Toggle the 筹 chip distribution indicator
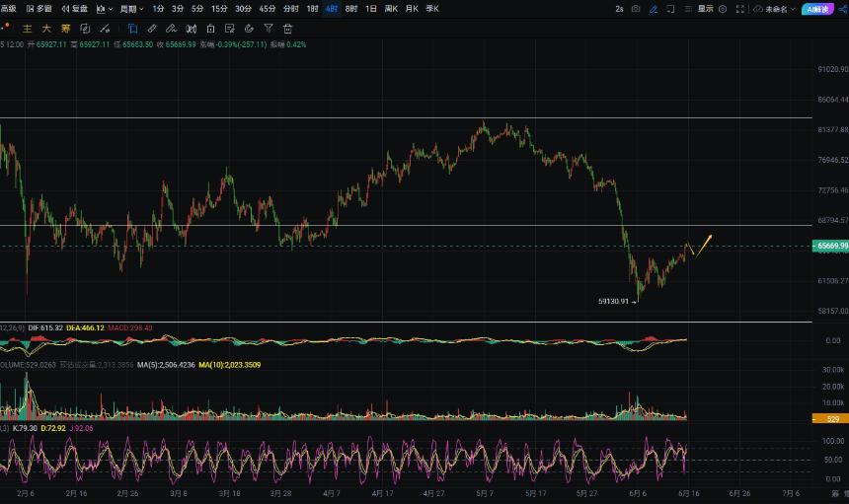The height and width of the screenshot is (504, 849). coord(65,29)
